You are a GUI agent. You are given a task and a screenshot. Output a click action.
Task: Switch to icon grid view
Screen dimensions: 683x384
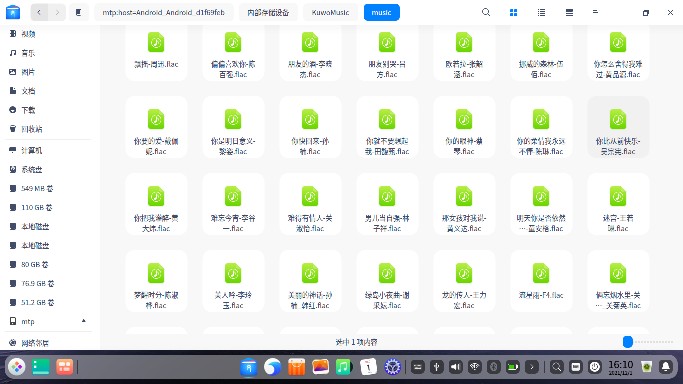tap(514, 13)
